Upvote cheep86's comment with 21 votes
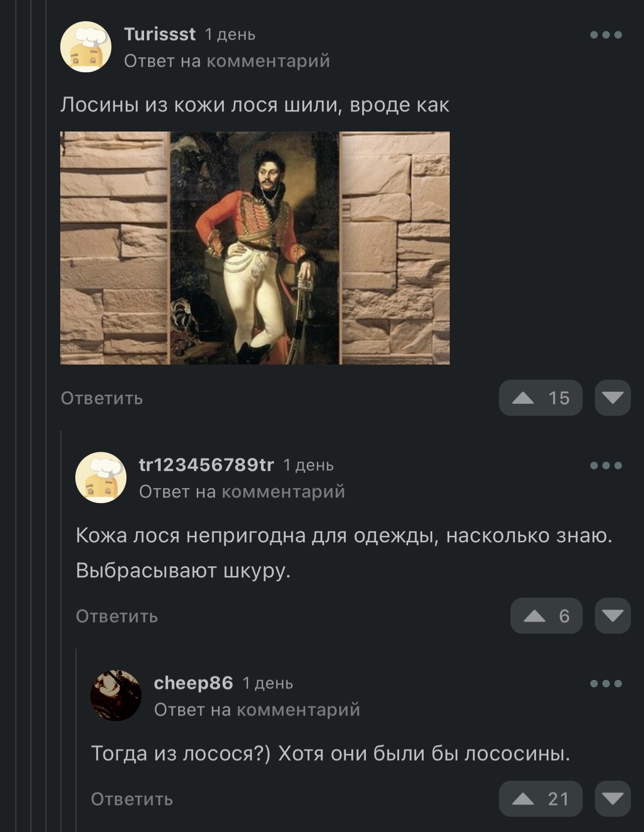This screenshot has height=832, width=644. pyautogui.click(x=541, y=798)
